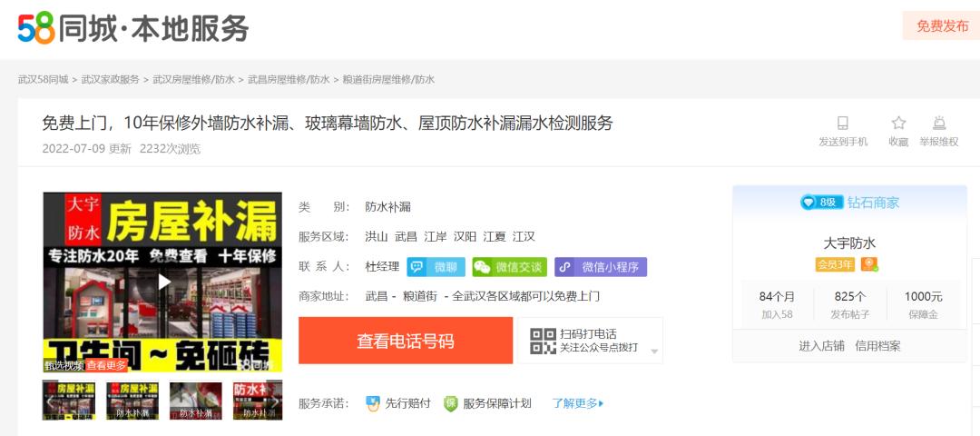The height and width of the screenshot is (436, 980).
Task: Click the 84个月 加入58 stat
Action: 777,304
